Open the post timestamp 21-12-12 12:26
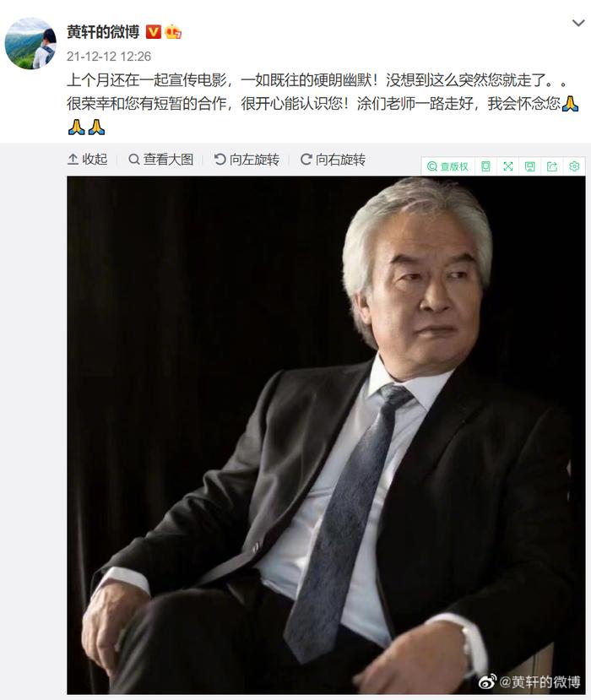Image resolution: width=591 pixels, height=700 pixels. tap(109, 57)
